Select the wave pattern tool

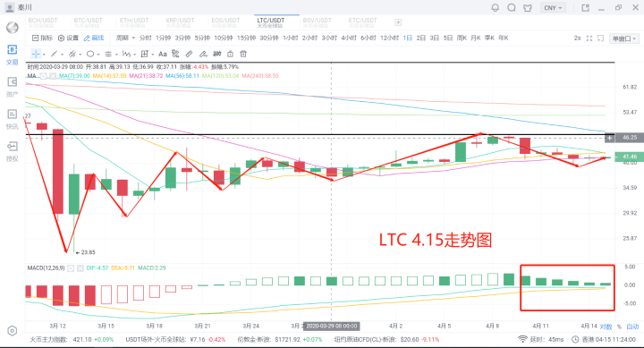[x=126, y=54]
